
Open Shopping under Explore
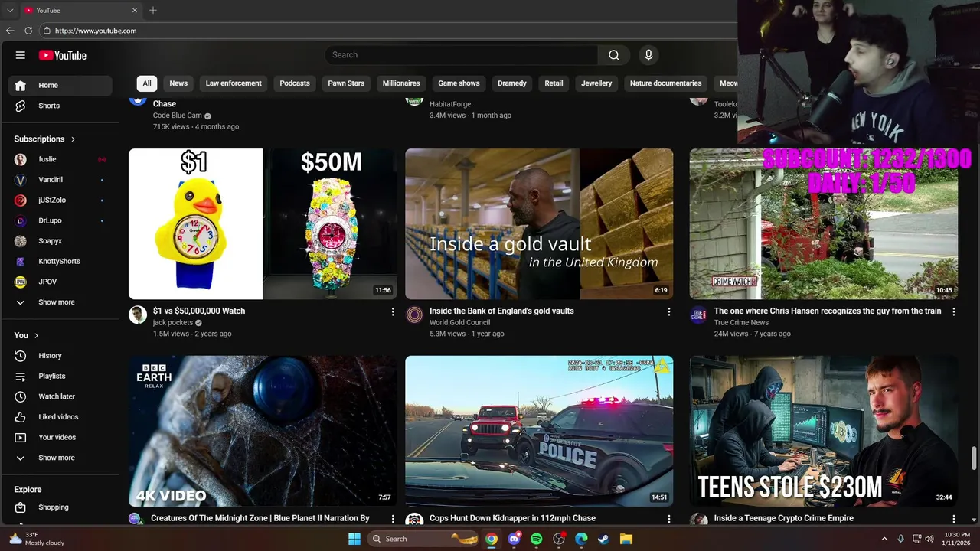click(60, 507)
